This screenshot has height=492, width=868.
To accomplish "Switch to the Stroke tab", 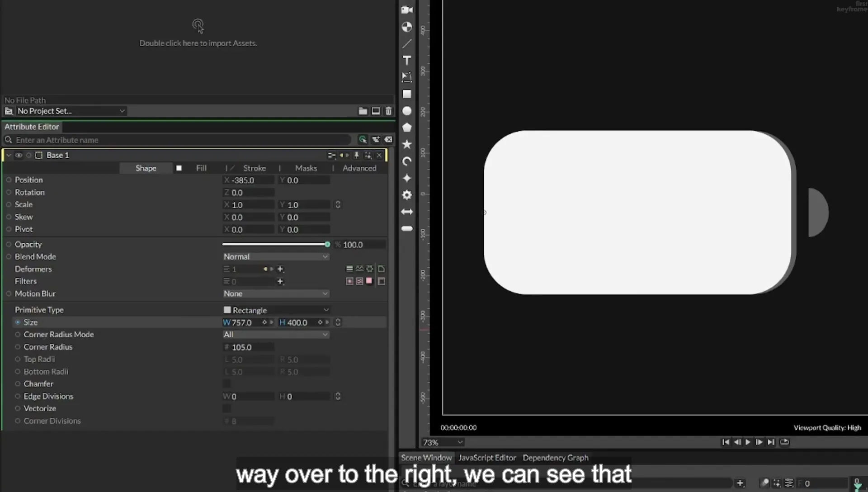I will 255,168.
